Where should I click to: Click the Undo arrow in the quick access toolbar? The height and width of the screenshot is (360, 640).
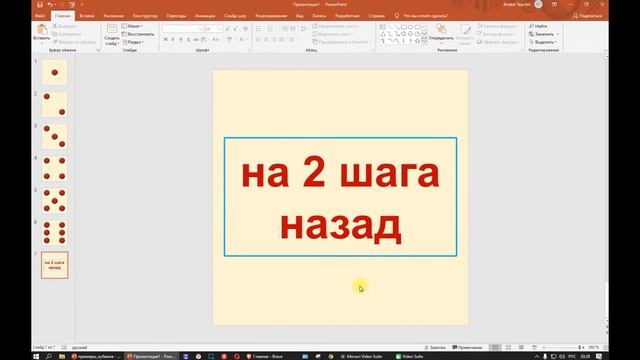point(50,4)
